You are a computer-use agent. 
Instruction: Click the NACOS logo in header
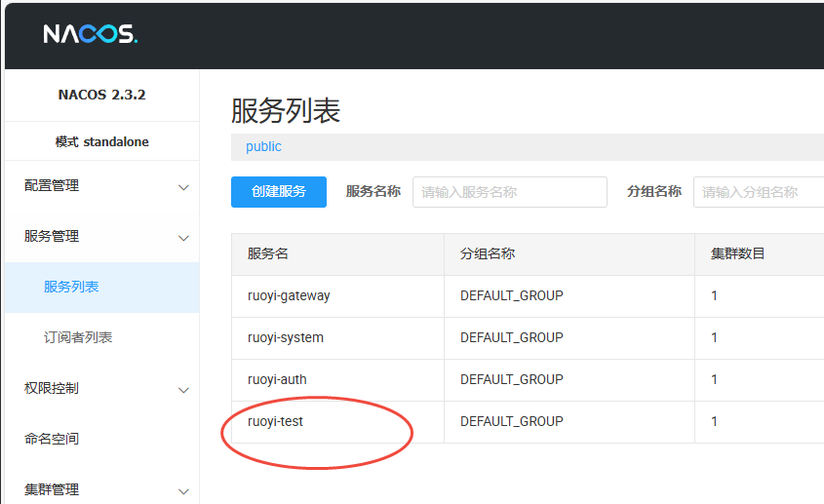[x=91, y=34]
